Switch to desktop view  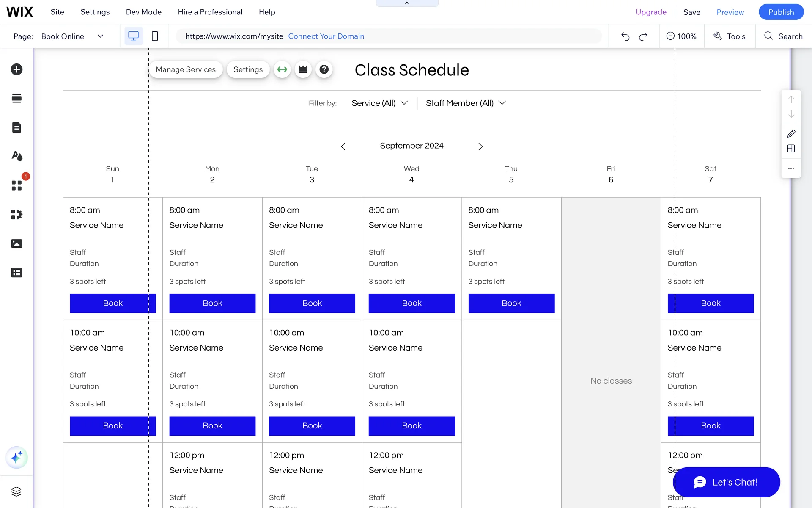133,36
